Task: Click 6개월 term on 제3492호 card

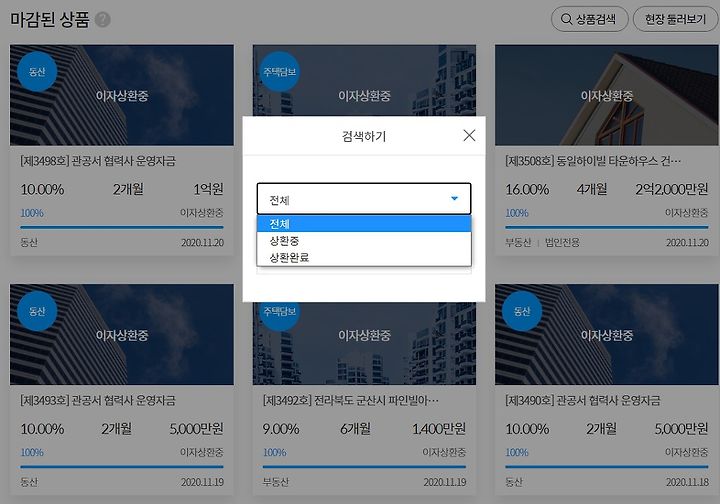Action: [x=355, y=429]
